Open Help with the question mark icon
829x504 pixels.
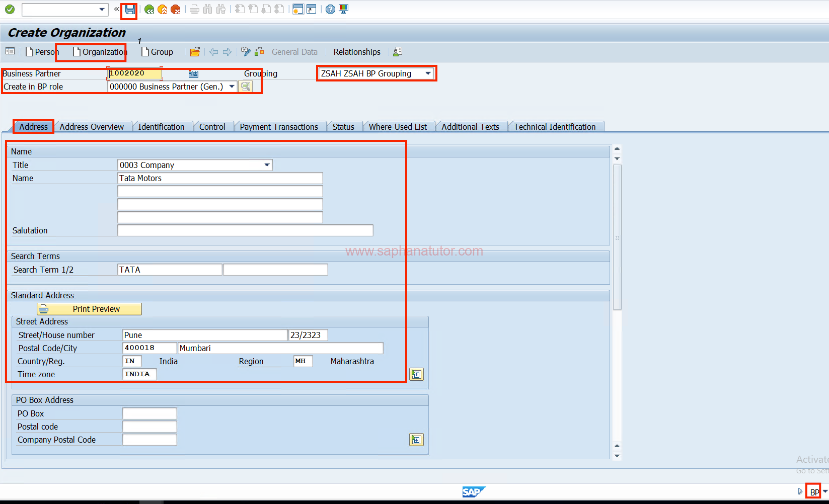coord(330,9)
